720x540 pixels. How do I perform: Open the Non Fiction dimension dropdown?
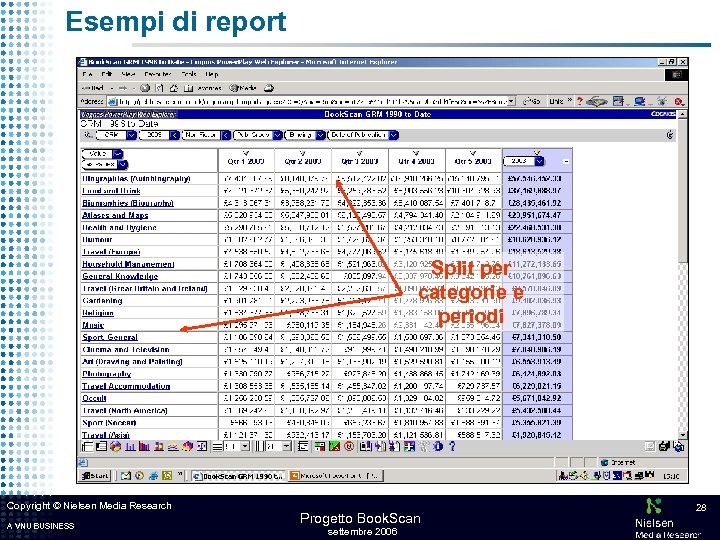click(x=226, y=135)
